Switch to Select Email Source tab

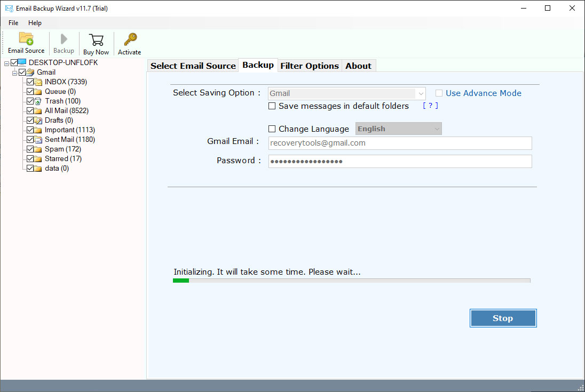pos(193,66)
